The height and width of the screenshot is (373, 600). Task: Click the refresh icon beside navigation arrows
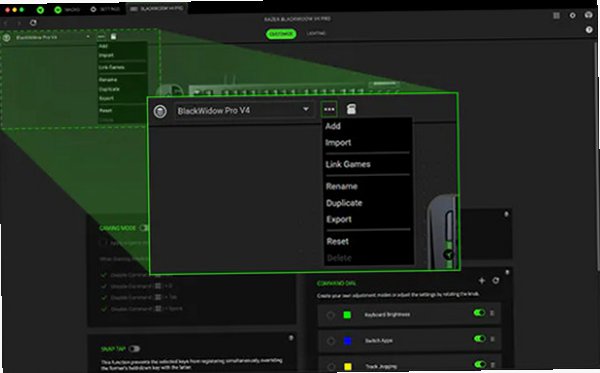coord(33,23)
